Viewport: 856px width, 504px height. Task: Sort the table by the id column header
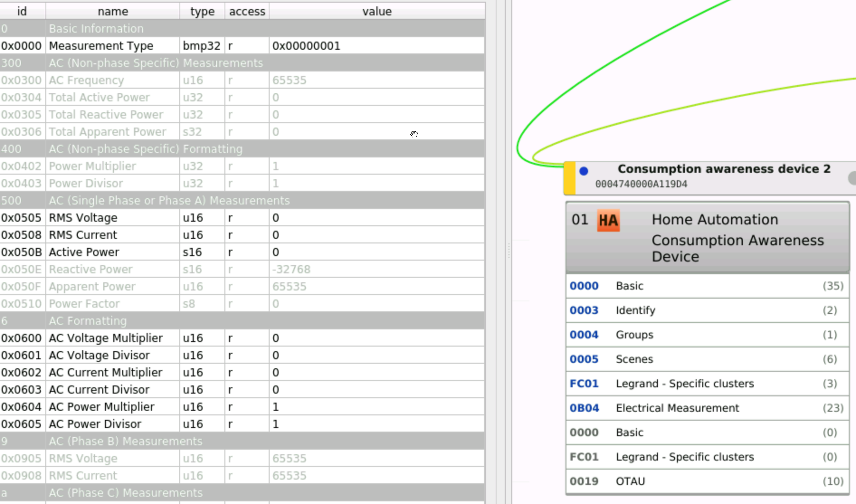[22, 11]
